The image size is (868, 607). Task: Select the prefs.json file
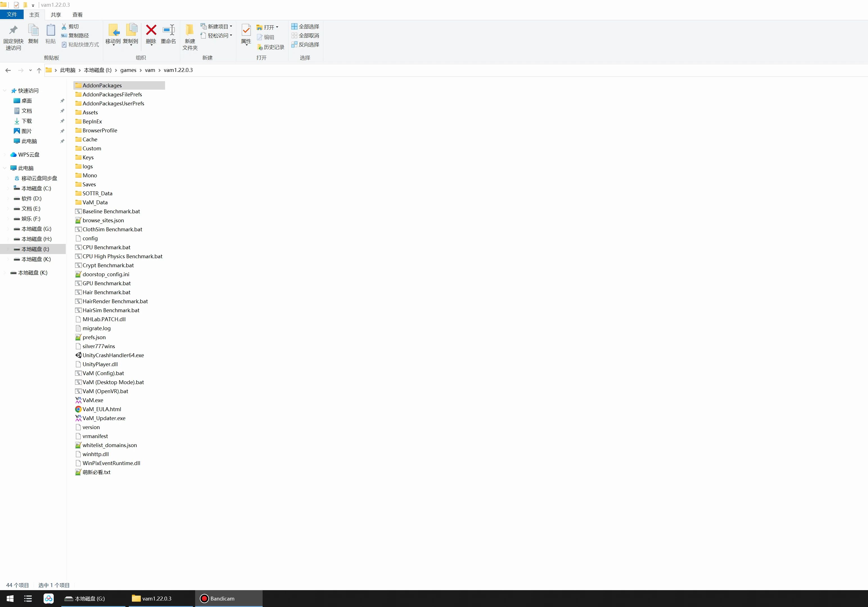pos(94,337)
